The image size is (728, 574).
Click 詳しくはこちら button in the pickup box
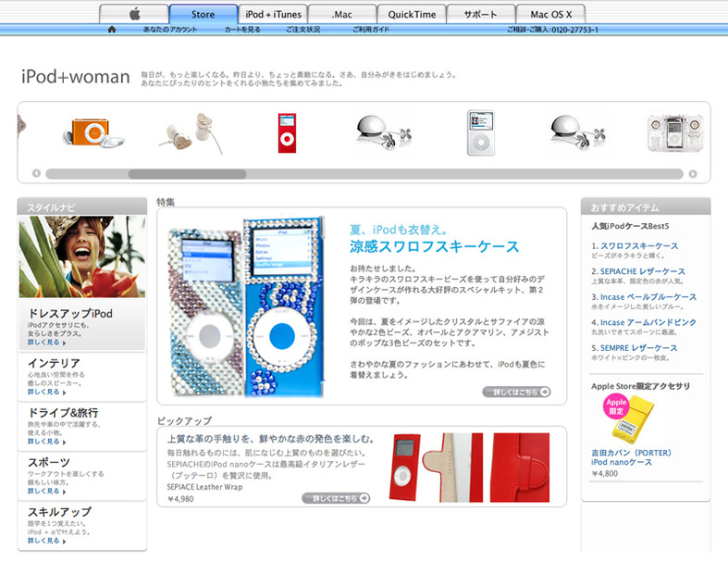pos(336,498)
